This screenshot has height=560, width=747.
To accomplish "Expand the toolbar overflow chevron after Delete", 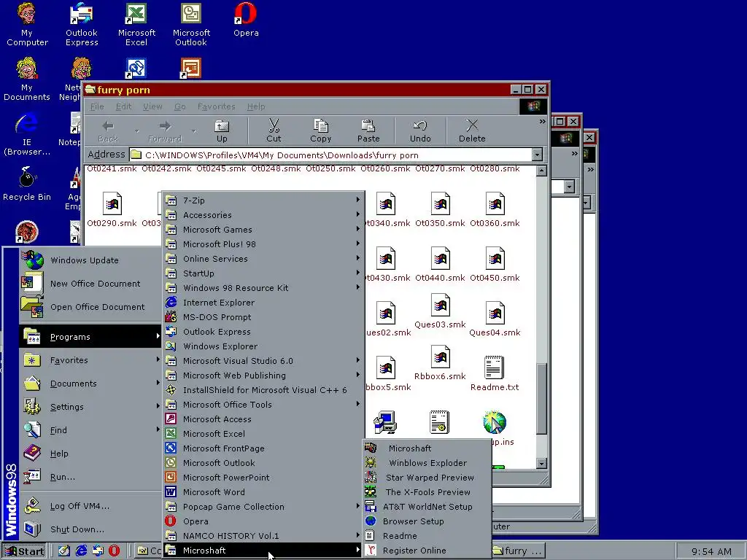I will pyautogui.click(x=542, y=122).
